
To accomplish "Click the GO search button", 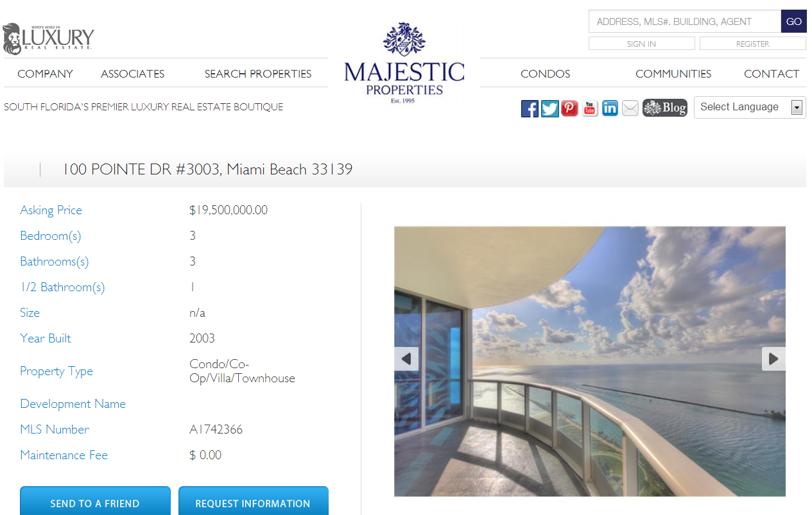I will coord(794,21).
